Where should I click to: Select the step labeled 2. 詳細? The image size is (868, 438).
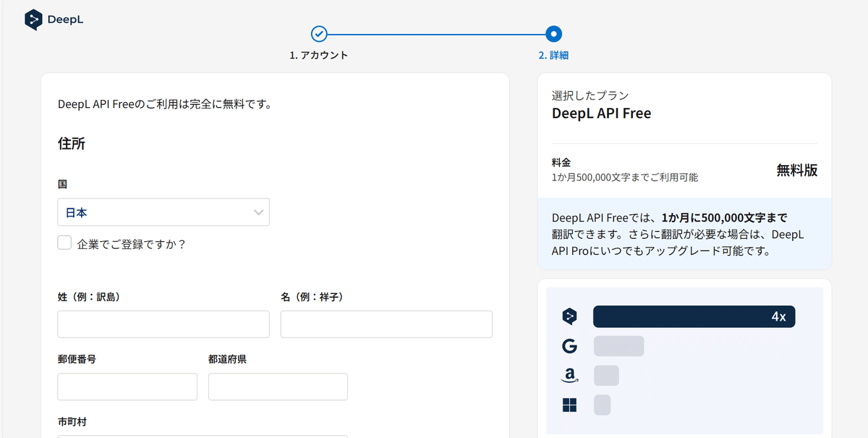point(553,54)
